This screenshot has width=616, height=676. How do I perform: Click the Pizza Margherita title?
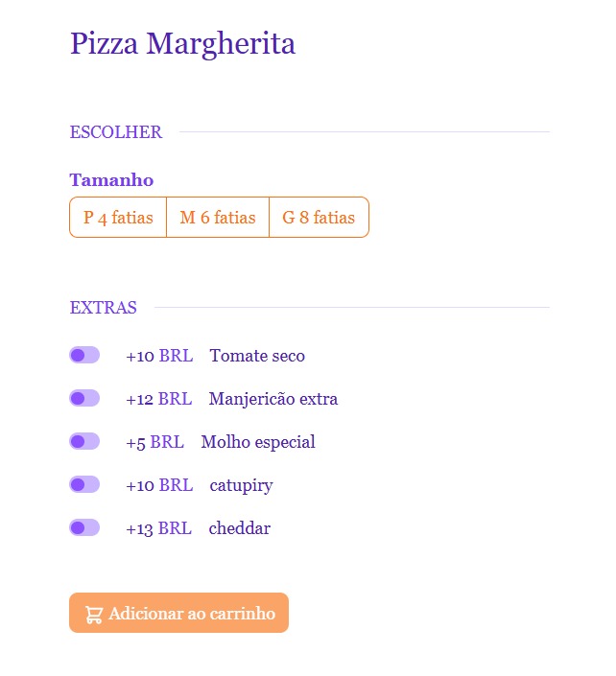tap(182, 44)
